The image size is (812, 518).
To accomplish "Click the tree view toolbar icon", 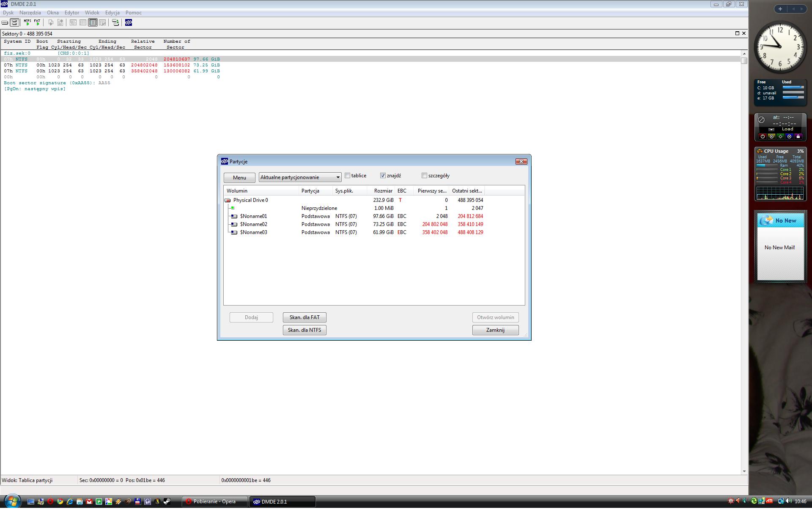I will [x=73, y=22].
